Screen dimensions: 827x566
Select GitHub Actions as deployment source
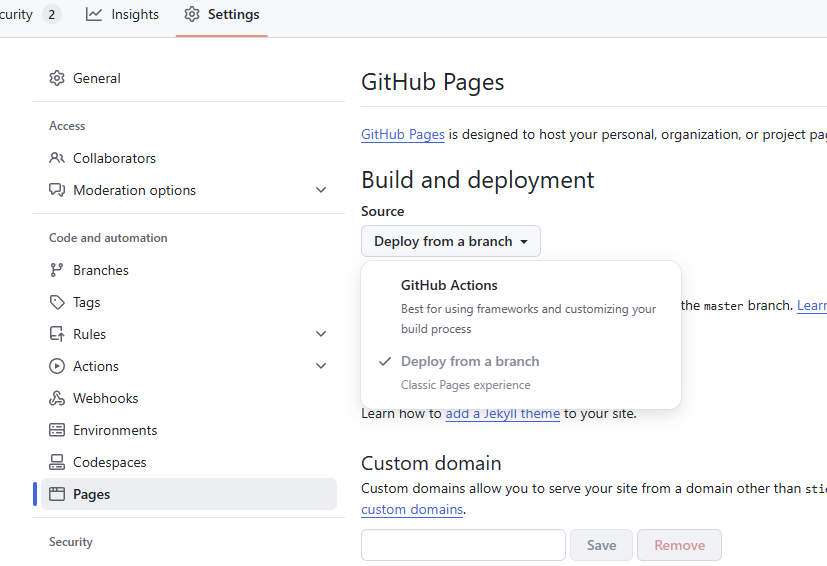pos(521,306)
